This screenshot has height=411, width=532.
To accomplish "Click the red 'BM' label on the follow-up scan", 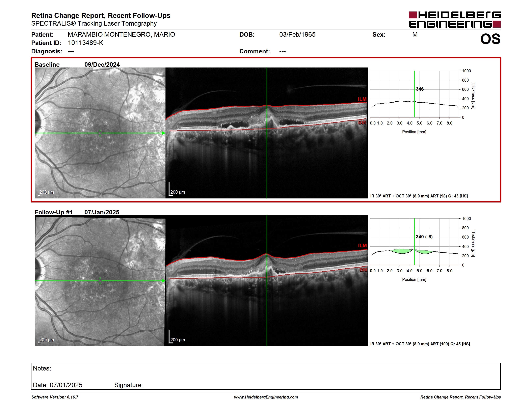I will coord(363,270).
